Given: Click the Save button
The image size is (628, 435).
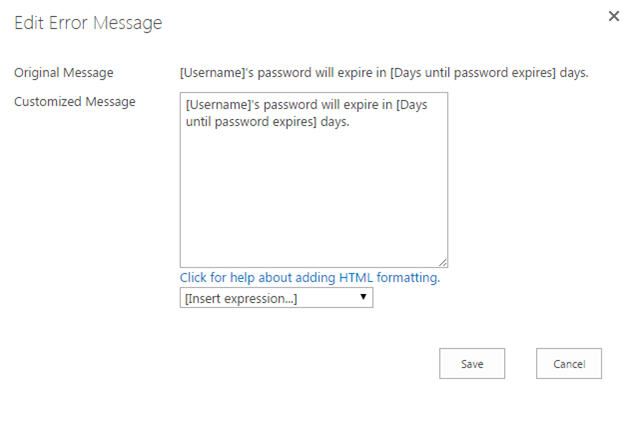Looking at the screenshot, I should tap(472, 364).
